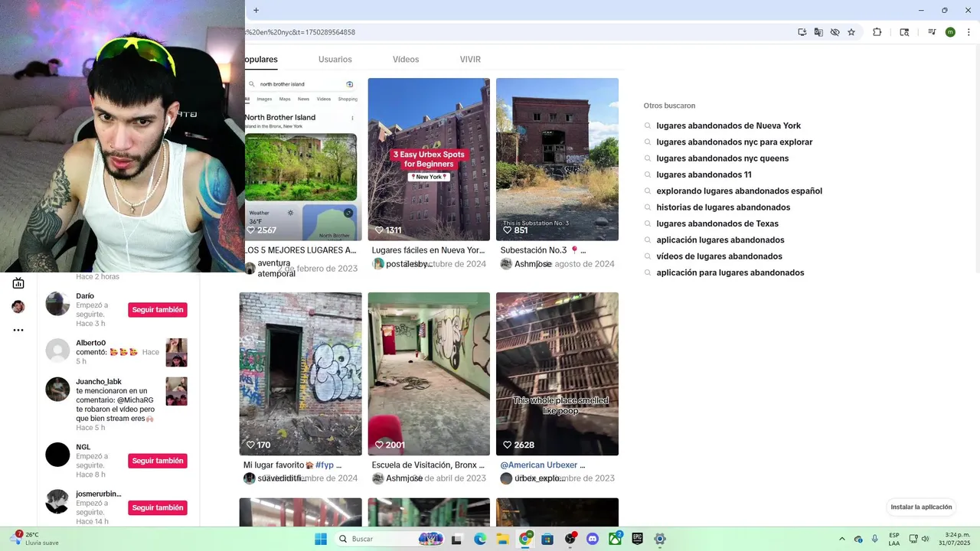Open Xbox app from taskbar
The image size is (980, 551).
click(x=615, y=539)
